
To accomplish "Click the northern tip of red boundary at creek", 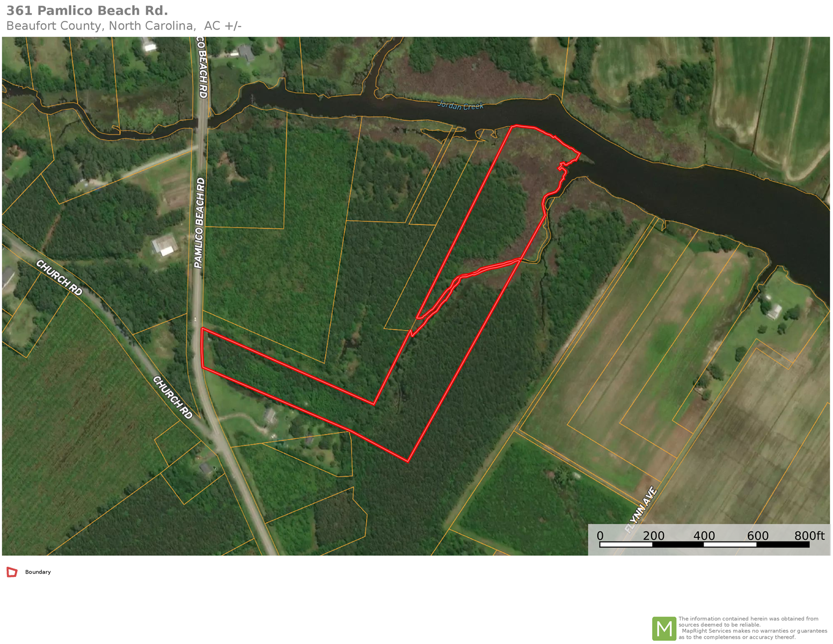I will click(x=515, y=127).
